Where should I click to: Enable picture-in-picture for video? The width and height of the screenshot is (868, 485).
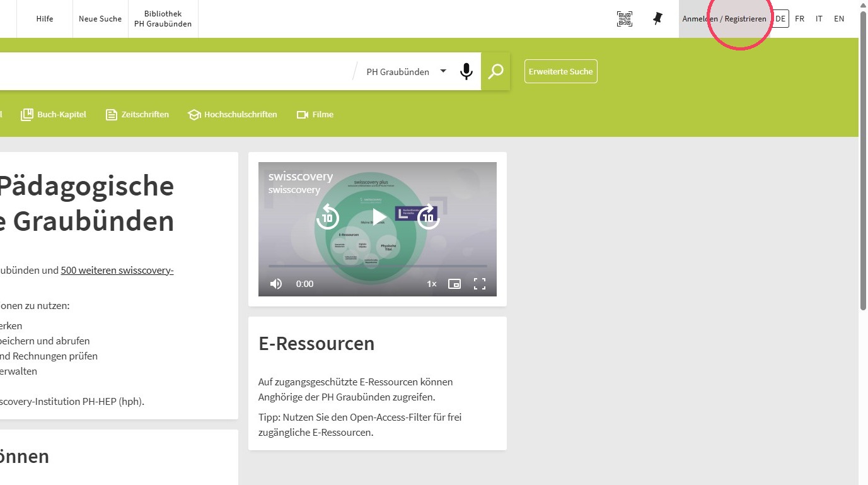pos(454,284)
